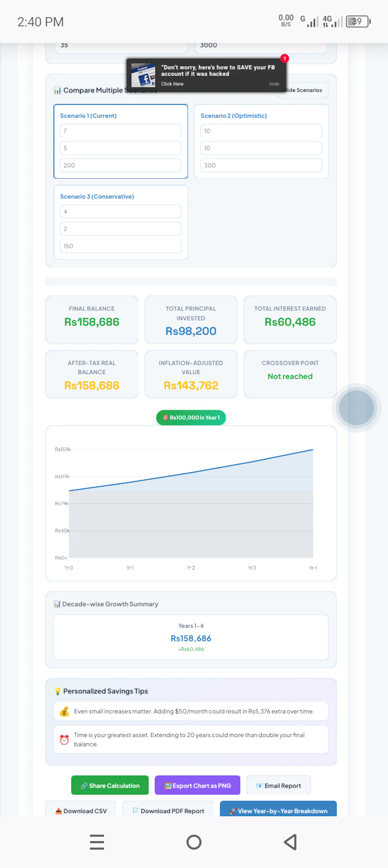Tap Crossover Point 'Not reached' text
Image resolution: width=388 pixels, height=868 pixels.
click(x=290, y=376)
